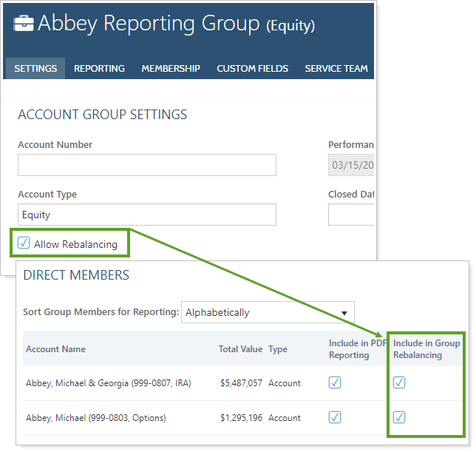Select the Service Team tab
Screen dimensions: 476x452
point(336,68)
